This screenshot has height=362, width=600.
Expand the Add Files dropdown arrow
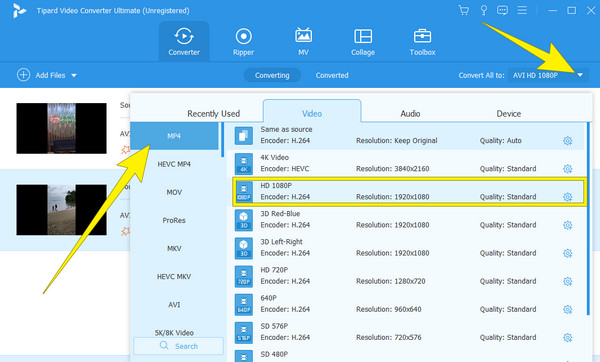click(x=74, y=75)
